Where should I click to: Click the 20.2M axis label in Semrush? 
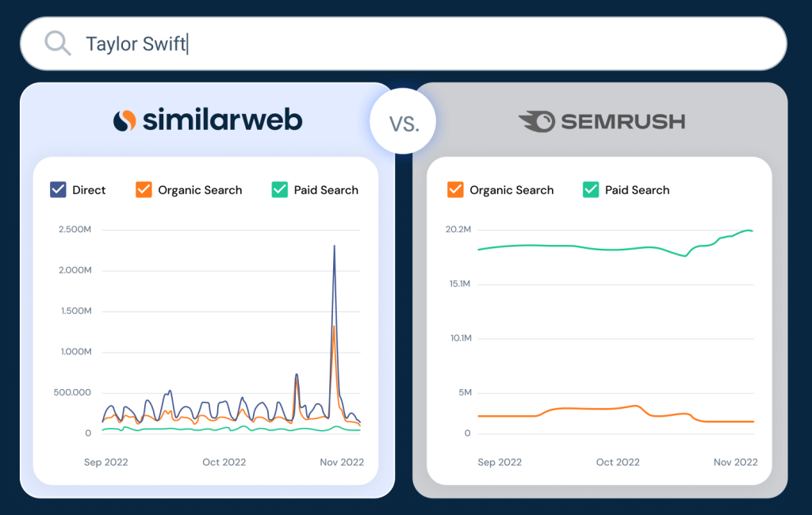click(458, 229)
